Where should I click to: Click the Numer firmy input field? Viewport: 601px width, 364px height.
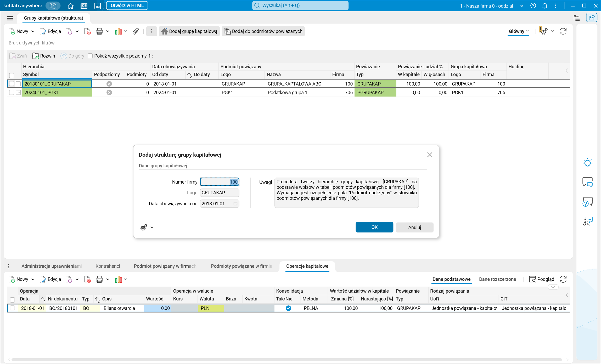(219, 182)
